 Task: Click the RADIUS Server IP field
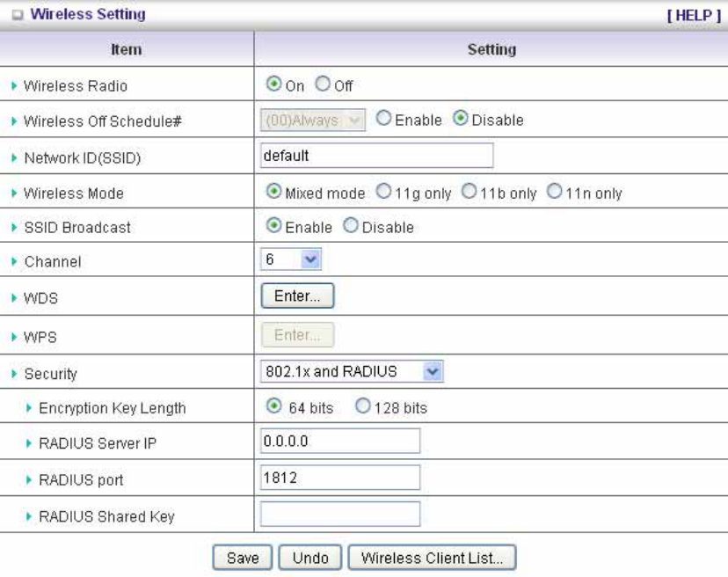click(340, 441)
